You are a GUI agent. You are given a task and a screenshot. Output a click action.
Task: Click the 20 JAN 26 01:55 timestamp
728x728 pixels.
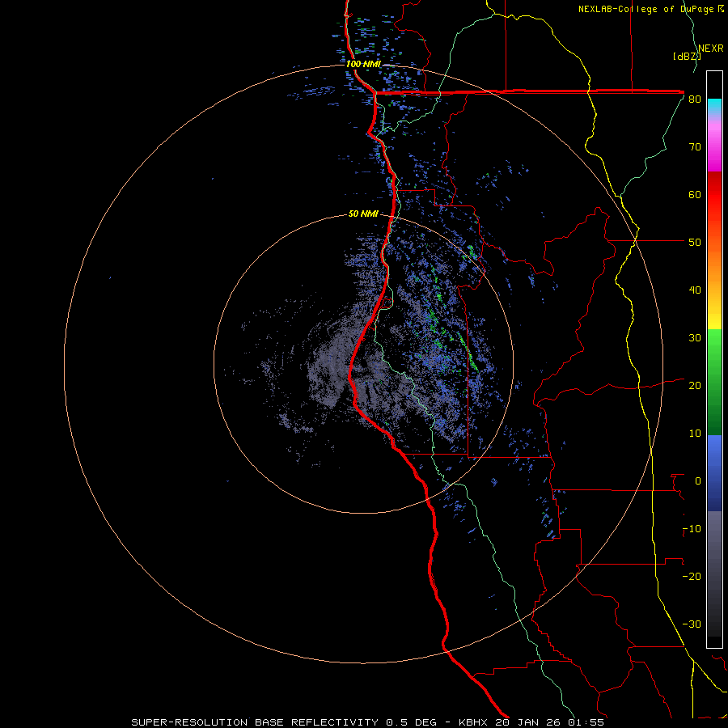click(550, 722)
